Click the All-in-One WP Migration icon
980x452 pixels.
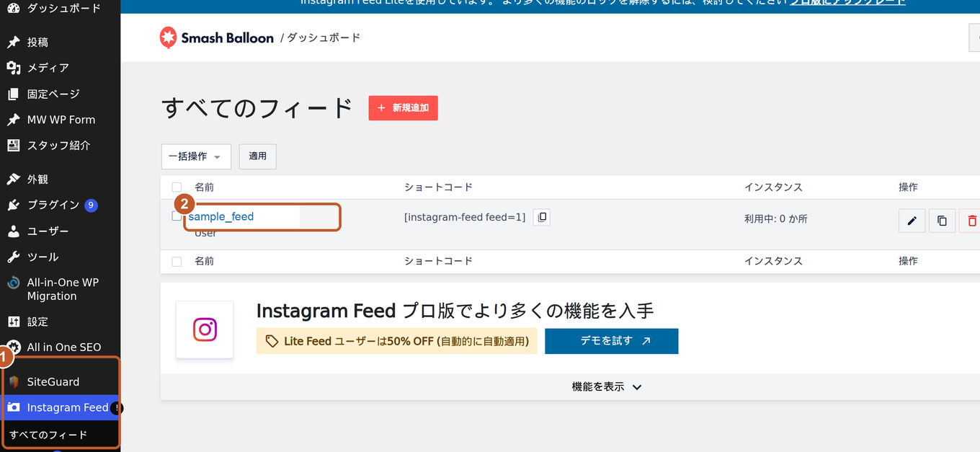[x=13, y=283]
